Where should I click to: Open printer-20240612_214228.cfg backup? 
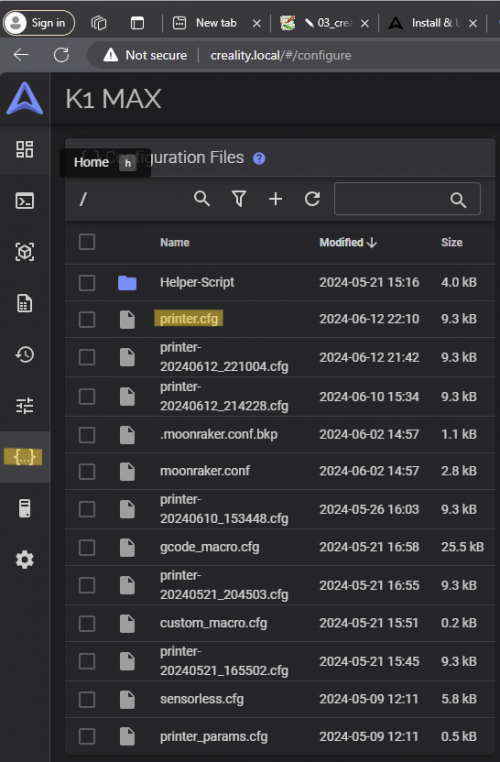tap(224, 397)
